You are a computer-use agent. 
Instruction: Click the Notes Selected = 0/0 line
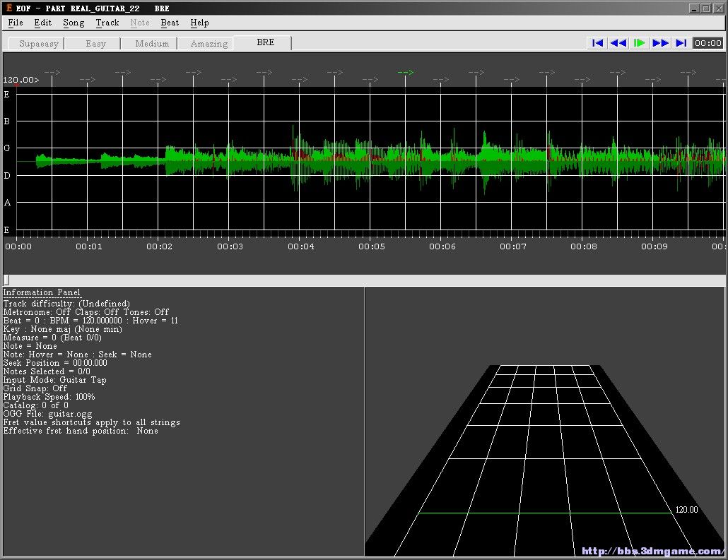click(x=47, y=371)
